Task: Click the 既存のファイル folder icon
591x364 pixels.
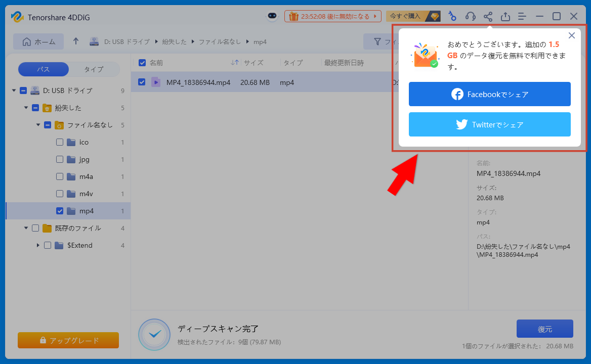Action: tap(47, 227)
